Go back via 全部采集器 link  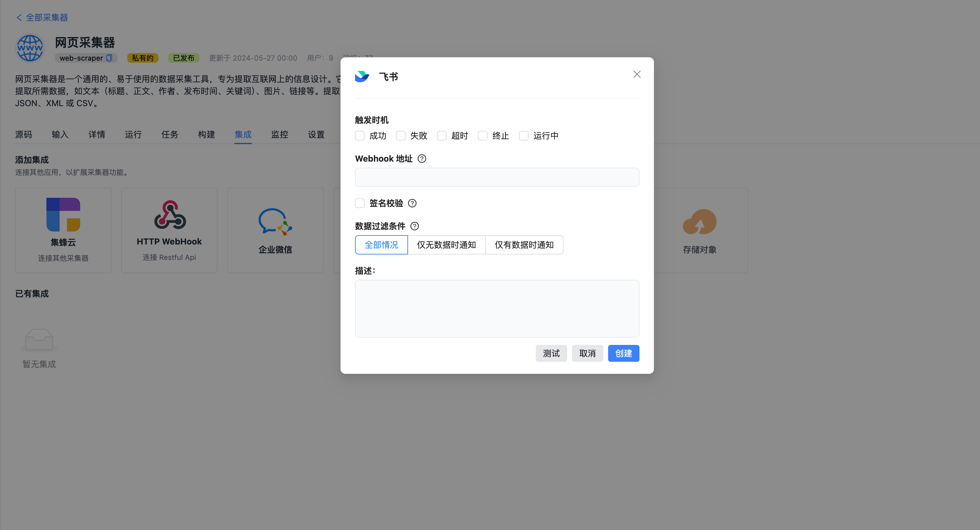point(47,17)
